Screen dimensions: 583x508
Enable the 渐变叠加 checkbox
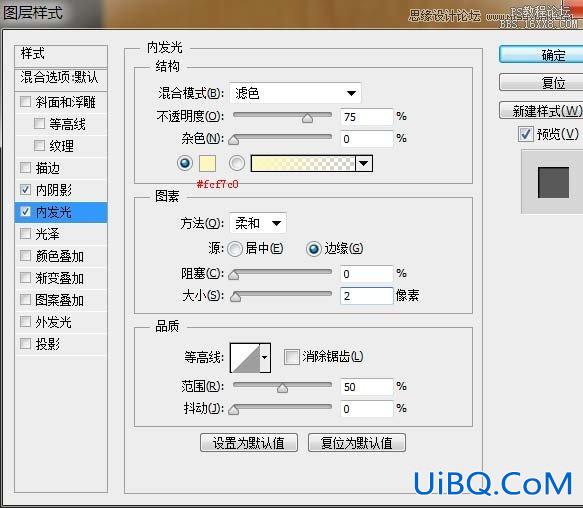click(x=25, y=277)
